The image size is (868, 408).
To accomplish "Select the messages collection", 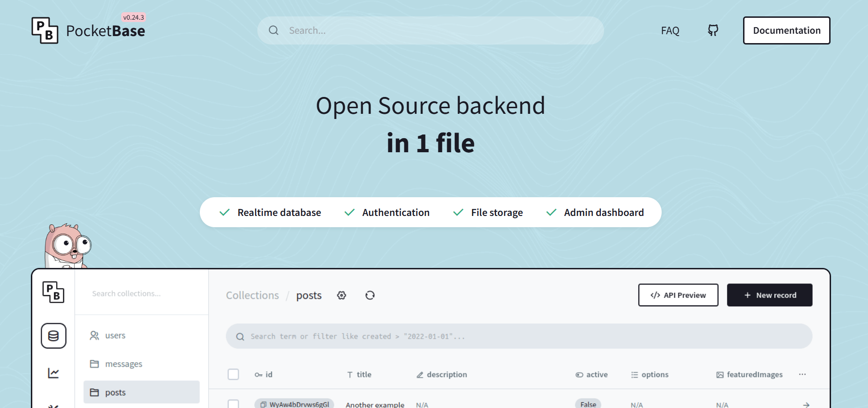I will [124, 364].
